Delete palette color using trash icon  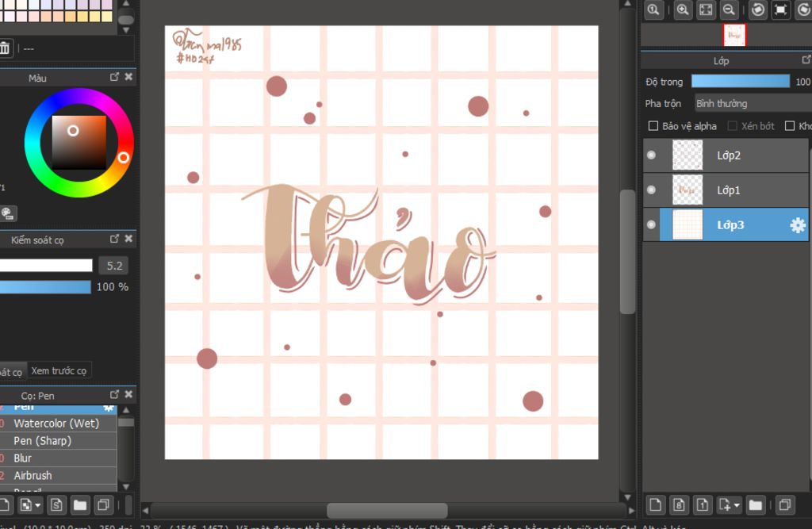click(x=5, y=48)
